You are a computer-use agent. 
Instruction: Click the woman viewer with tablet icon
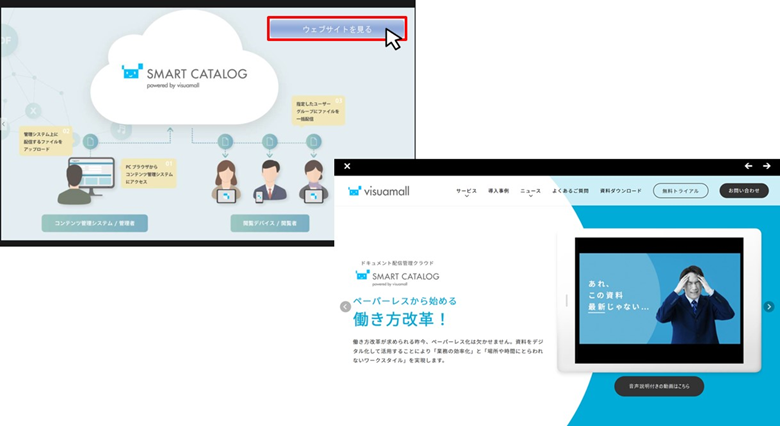(226, 182)
